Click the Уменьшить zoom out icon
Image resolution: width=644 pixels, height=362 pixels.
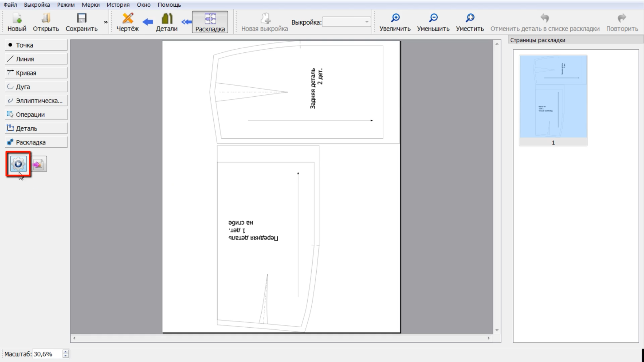[433, 22]
